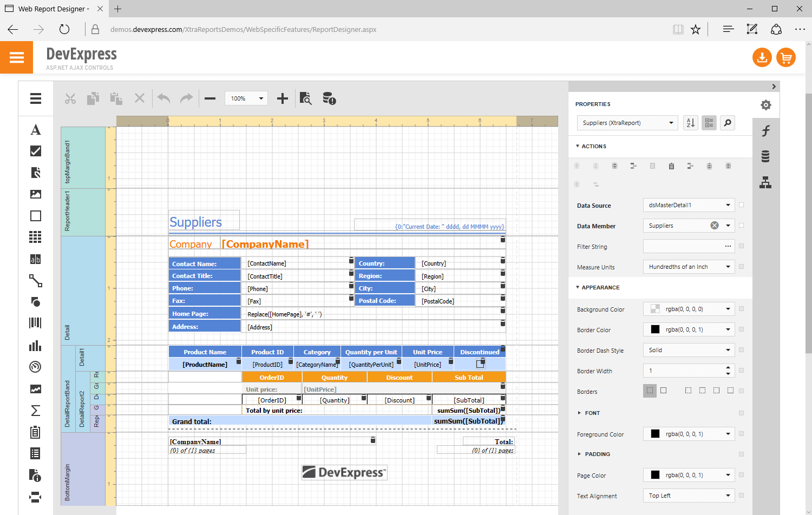The height and width of the screenshot is (515, 812).
Task: Toggle the Discontinued checkbox in report table
Action: pyautogui.click(x=480, y=364)
